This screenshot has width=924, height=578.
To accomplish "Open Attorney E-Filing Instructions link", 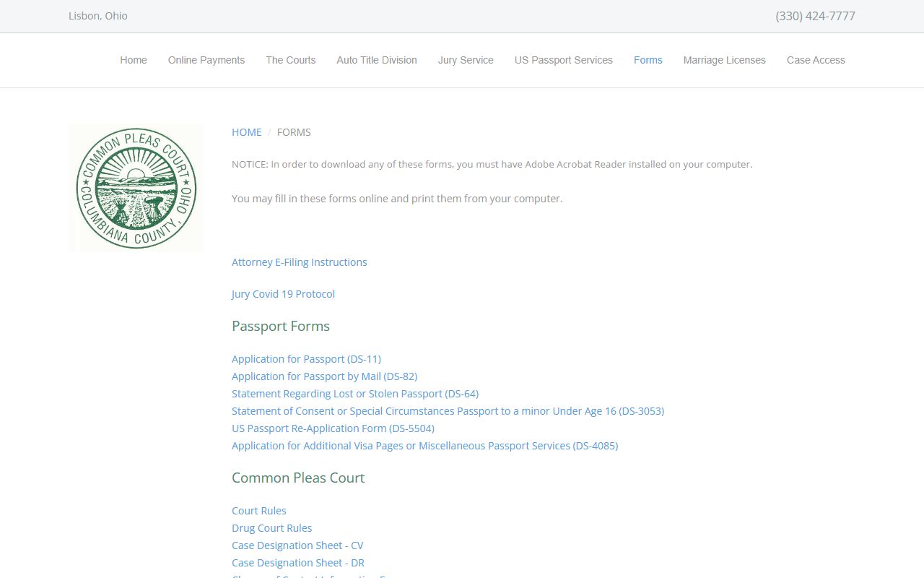I will (x=300, y=262).
